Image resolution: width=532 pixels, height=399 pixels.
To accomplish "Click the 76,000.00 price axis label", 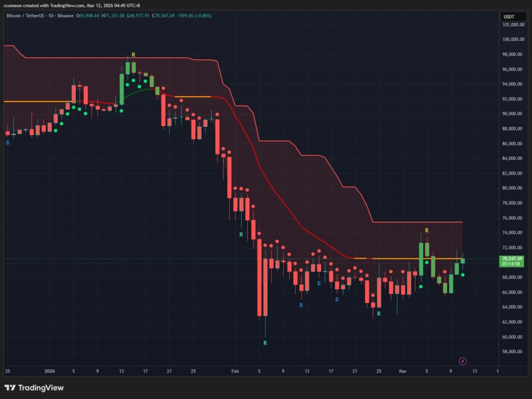I will pyautogui.click(x=513, y=218).
